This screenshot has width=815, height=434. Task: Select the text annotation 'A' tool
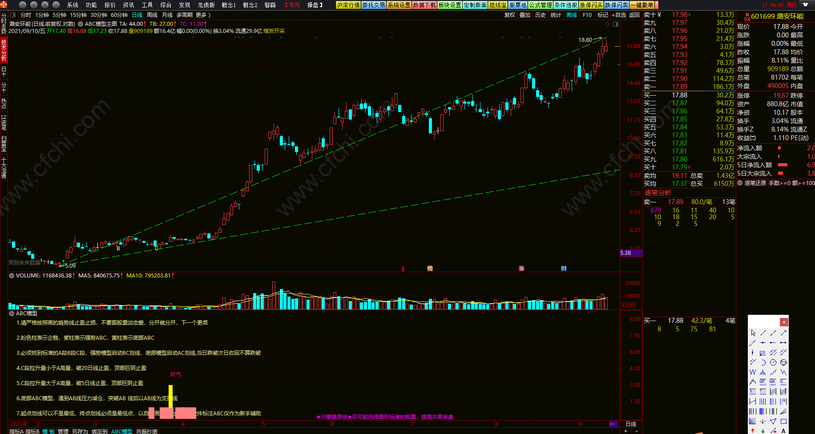point(783,430)
